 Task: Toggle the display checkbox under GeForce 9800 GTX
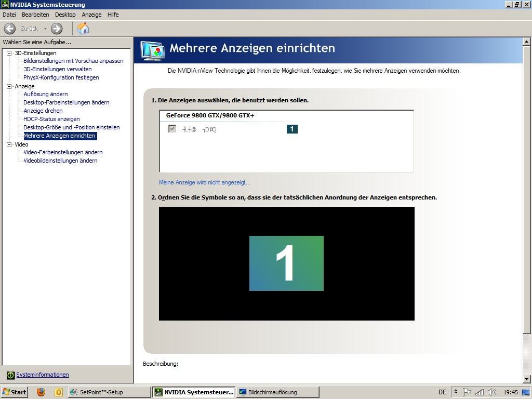click(x=172, y=129)
